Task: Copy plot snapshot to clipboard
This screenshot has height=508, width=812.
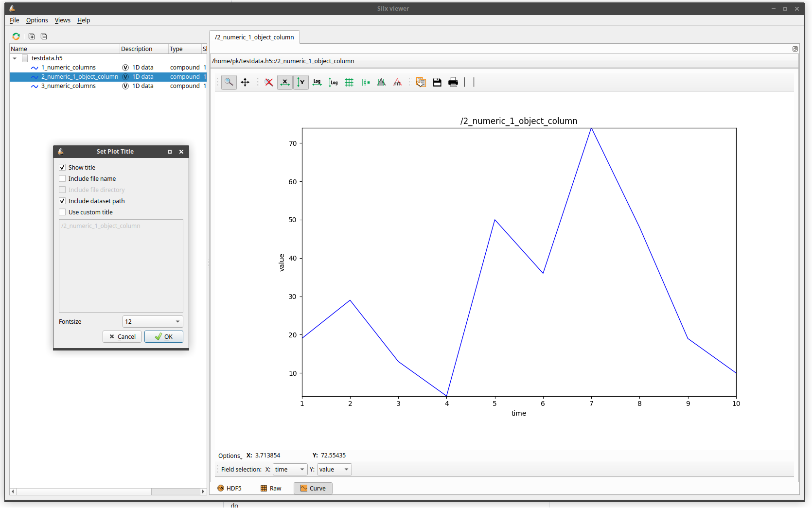Action: (421, 82)
